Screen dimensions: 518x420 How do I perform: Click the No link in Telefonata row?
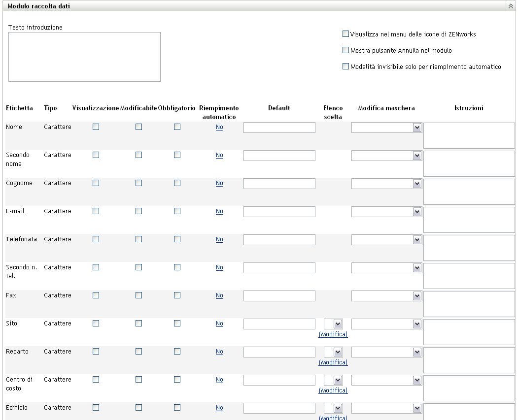pos(219,239)
